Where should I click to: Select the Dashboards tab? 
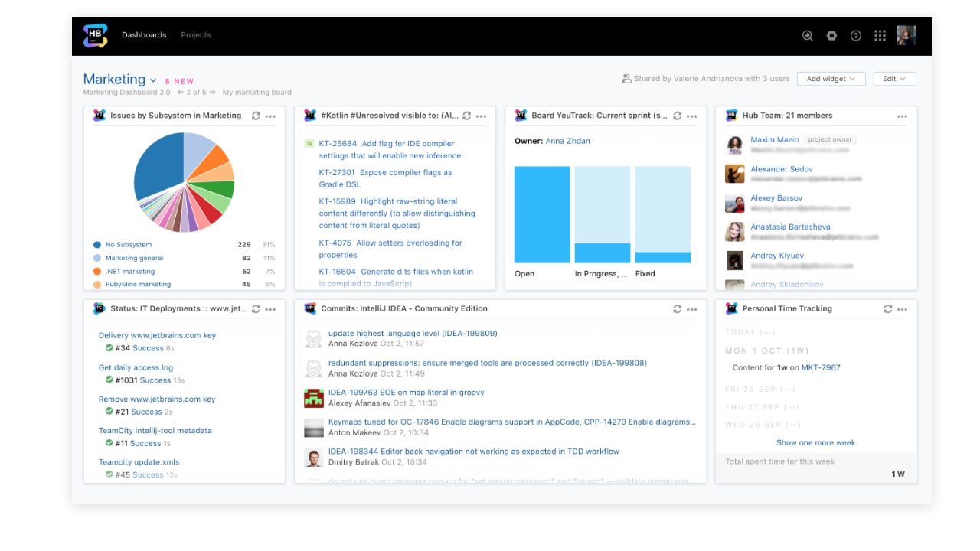[144, 35]
